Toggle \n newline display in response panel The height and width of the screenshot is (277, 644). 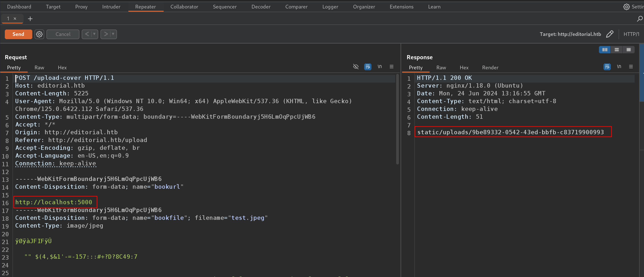click(619, 67)
